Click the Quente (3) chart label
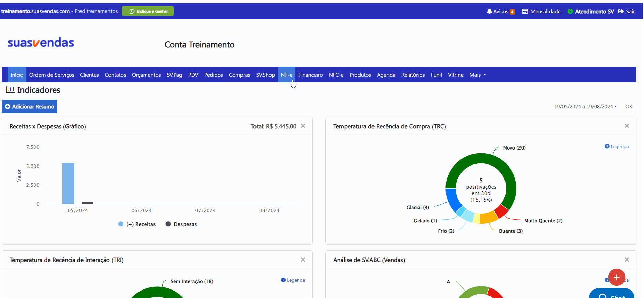 [x=511, y=231]
